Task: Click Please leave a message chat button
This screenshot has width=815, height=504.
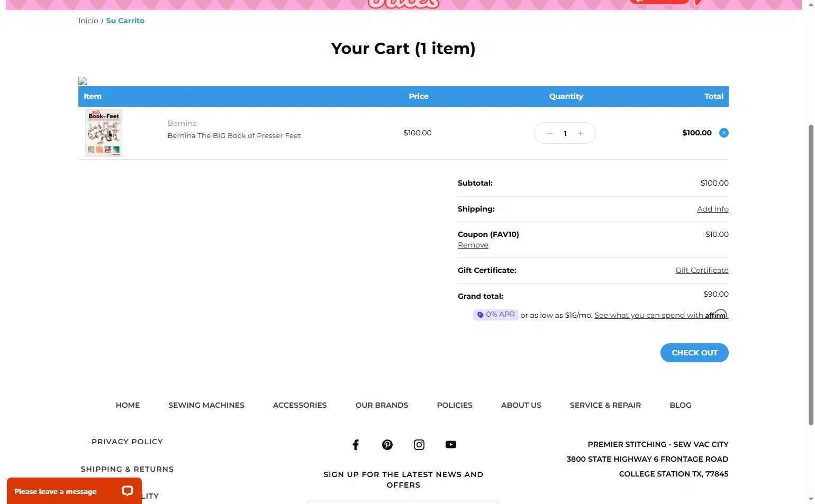Action: coord(74,491)
